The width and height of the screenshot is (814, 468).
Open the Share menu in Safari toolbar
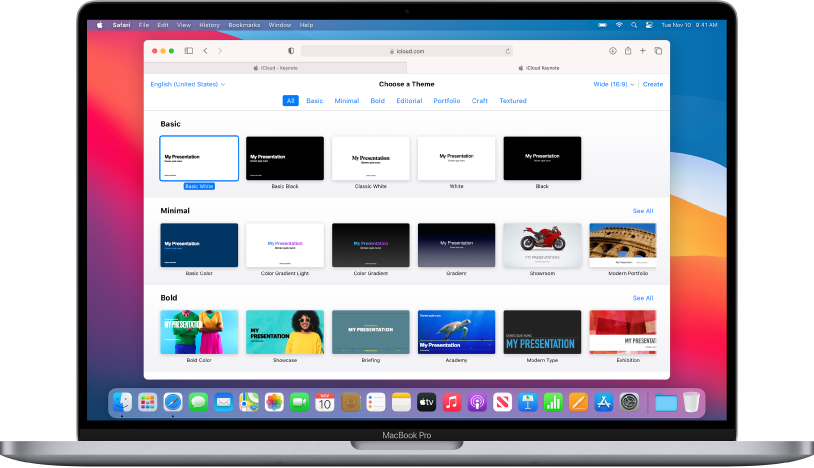[628, 51]
